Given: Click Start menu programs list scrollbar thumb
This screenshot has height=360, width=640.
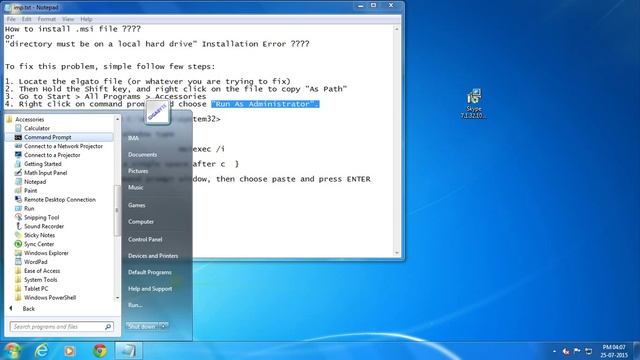Looking at the screenshot, I should pyautogui.click(x=117, y=210).
